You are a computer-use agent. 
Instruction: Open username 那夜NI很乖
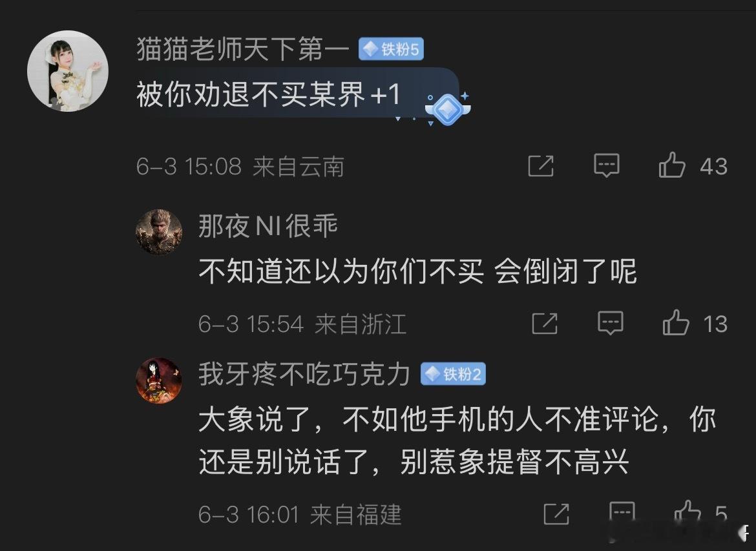[x=268, y=225]
